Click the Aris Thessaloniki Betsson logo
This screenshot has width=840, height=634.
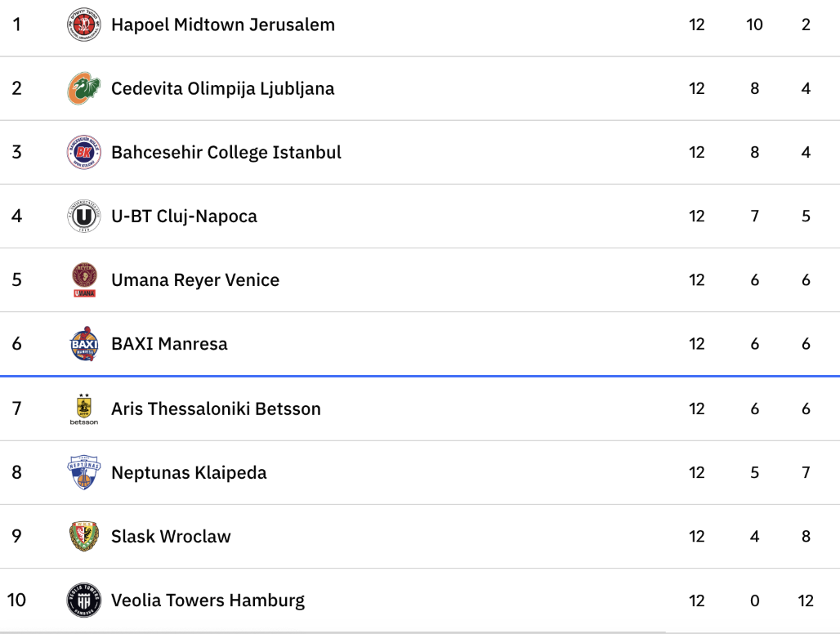click(83, 409)
